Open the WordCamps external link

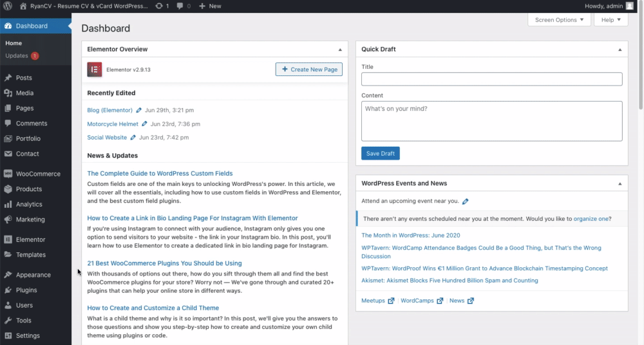[422, 301]
